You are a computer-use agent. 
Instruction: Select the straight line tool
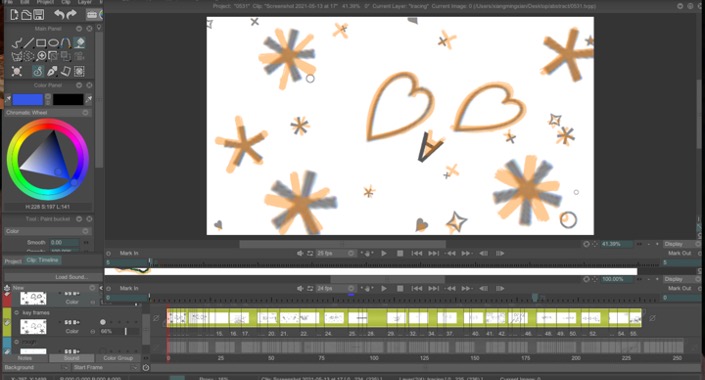tap(29, 43)
